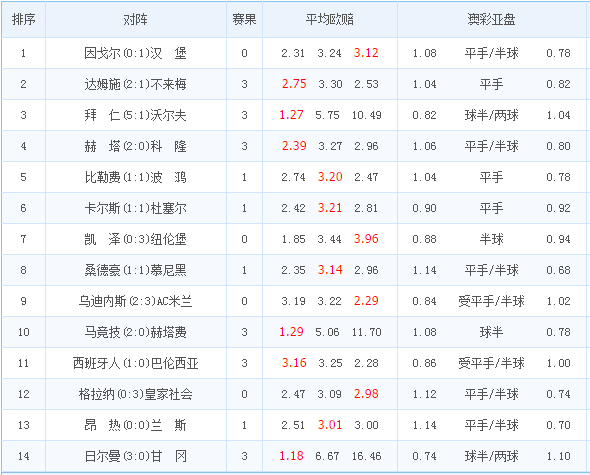590x475 pixels.
Task: Click the red odds value 1.27
Action: [x=291, y=115]
